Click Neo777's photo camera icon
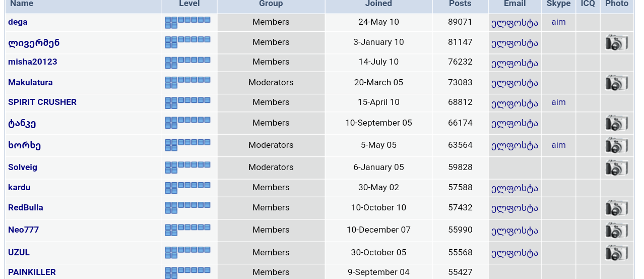The width and height of the screenshot is (644, 279). 616,230
